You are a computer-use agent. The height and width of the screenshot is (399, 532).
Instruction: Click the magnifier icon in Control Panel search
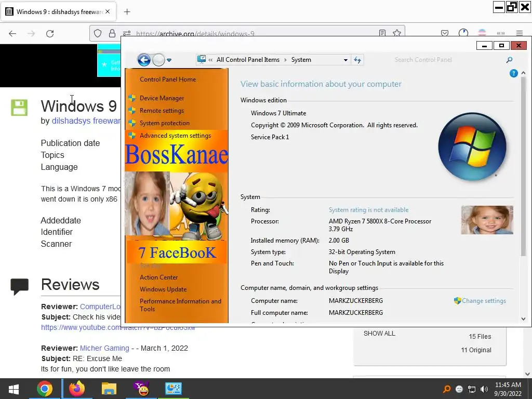tap(509, 60)
